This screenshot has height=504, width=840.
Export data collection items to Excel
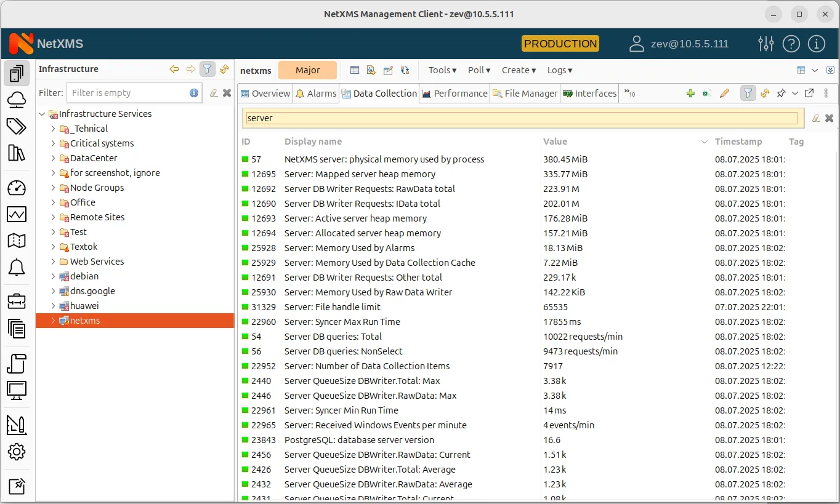tap(707, 93)
